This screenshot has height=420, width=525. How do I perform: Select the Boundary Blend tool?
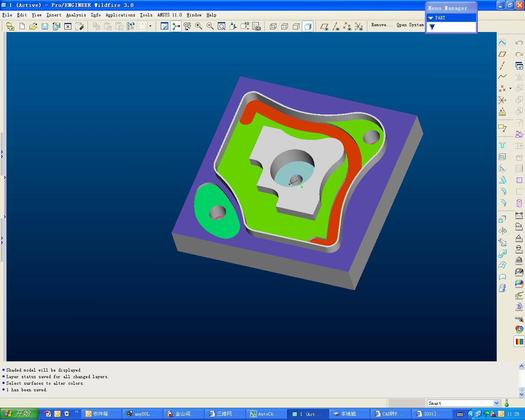pos(502,265)
